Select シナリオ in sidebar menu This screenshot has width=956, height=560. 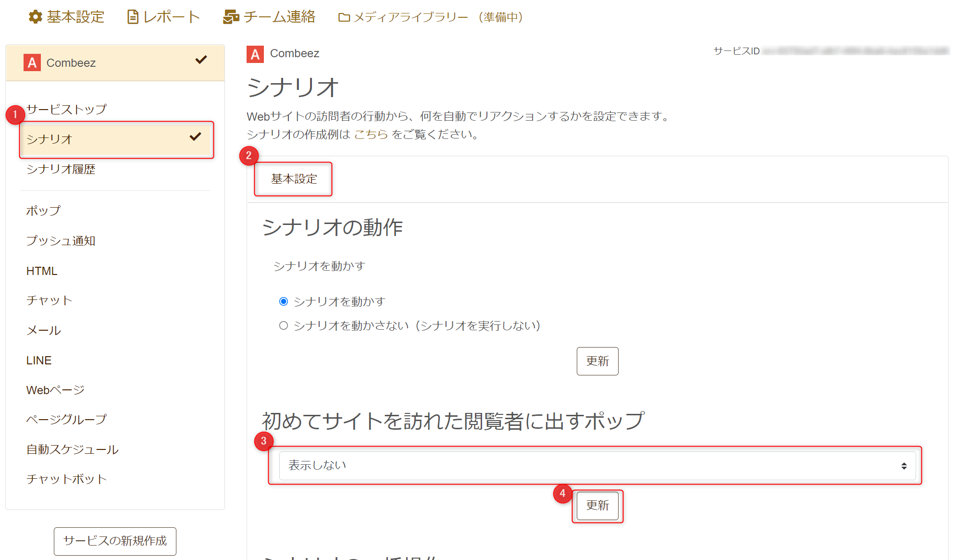point(116,139)
